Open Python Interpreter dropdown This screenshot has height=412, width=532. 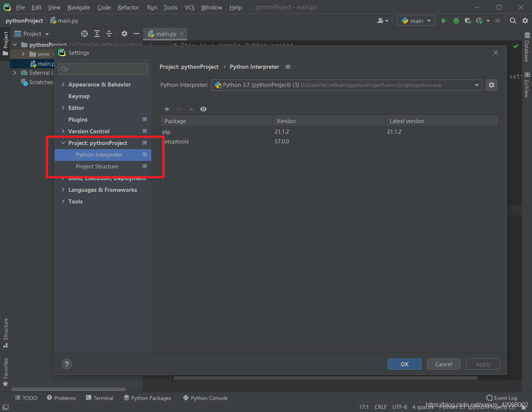coord(346,85)
